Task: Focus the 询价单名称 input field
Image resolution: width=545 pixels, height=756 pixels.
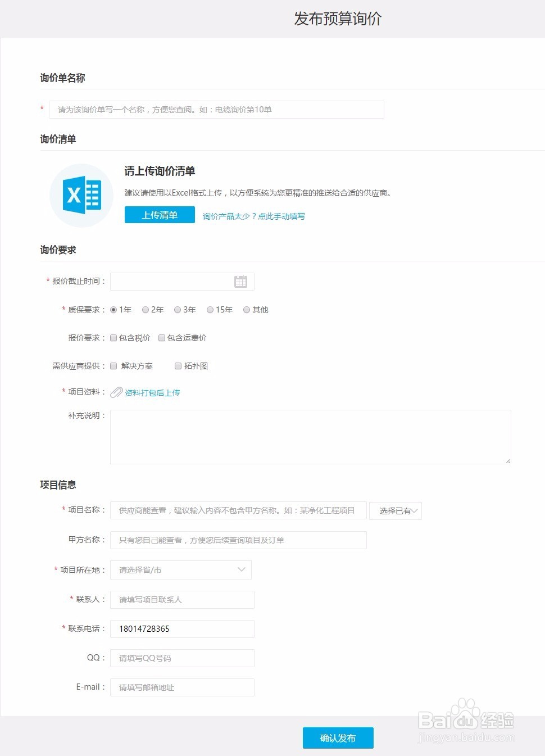Action: point(216,110)
